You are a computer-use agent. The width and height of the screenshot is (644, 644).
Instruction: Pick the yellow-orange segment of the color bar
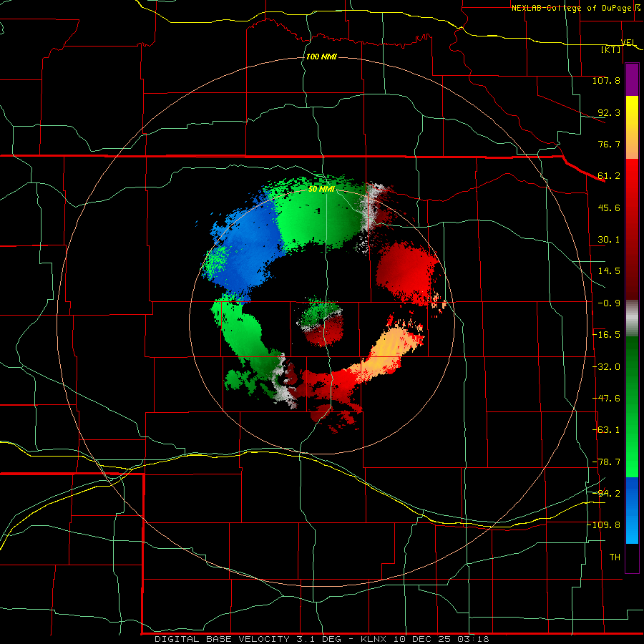click(632, 128)
